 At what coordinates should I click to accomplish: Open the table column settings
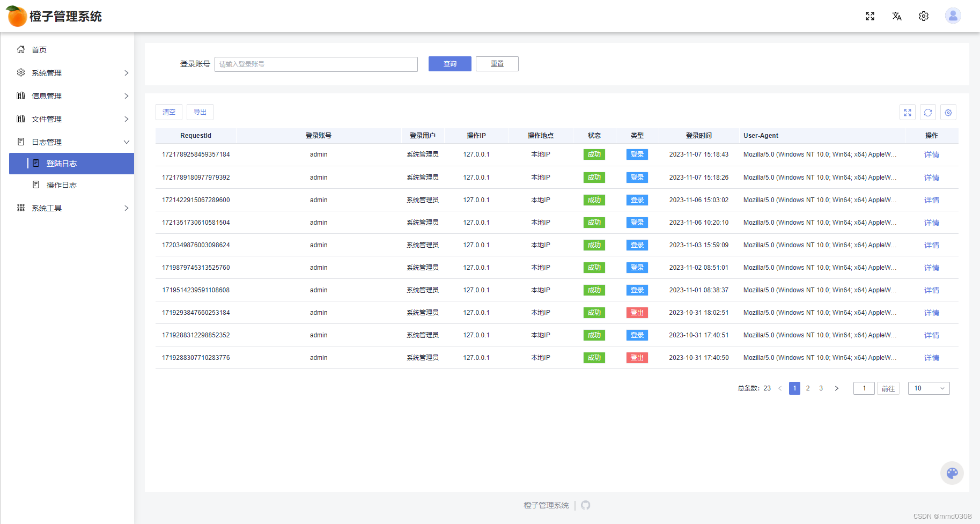tap(948, 112)
